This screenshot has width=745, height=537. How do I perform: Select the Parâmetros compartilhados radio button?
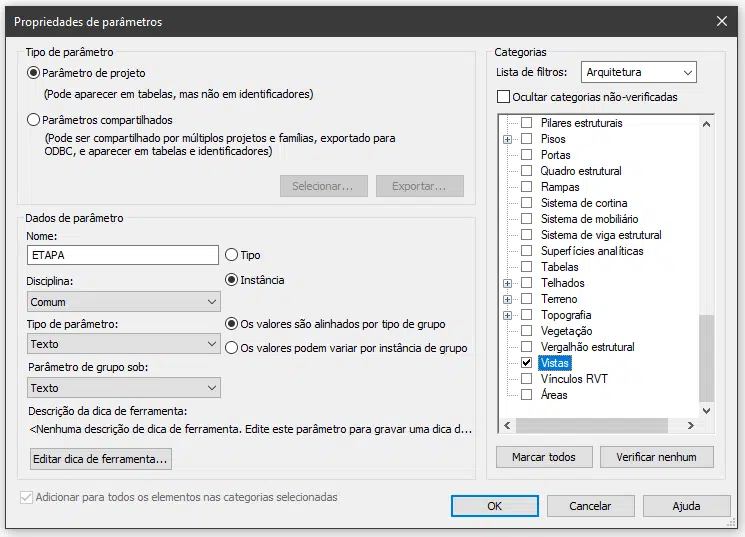click(33, 120)
